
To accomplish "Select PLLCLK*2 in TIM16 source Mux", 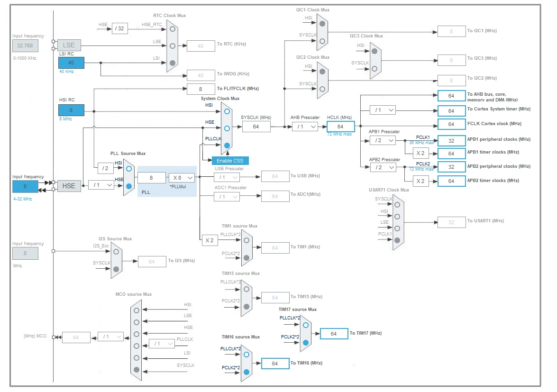I will click(x=247, y=355).
